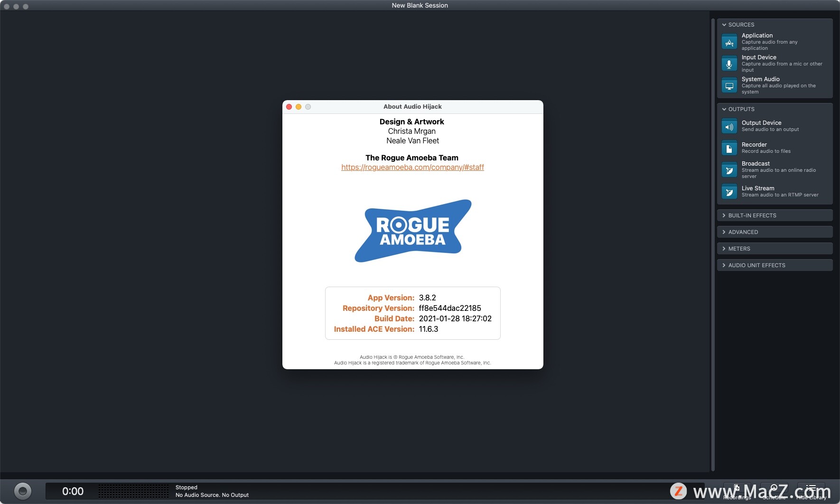Click the Live Stream label

pyautogui.click(x=758, y=188)
